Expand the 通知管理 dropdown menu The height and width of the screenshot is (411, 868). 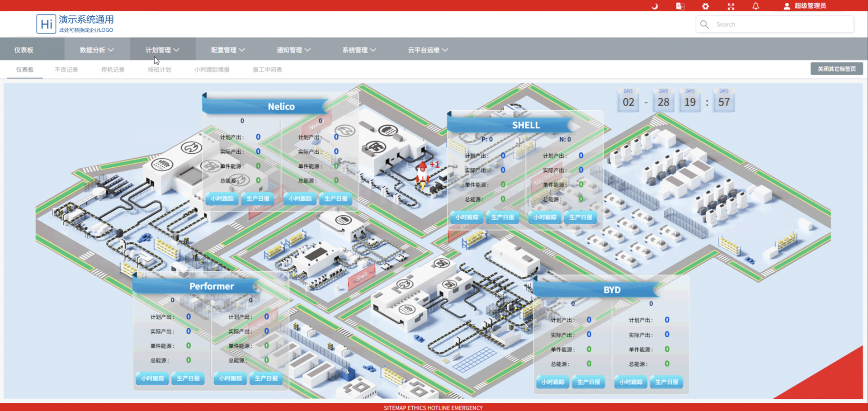(x=293, y=50)
